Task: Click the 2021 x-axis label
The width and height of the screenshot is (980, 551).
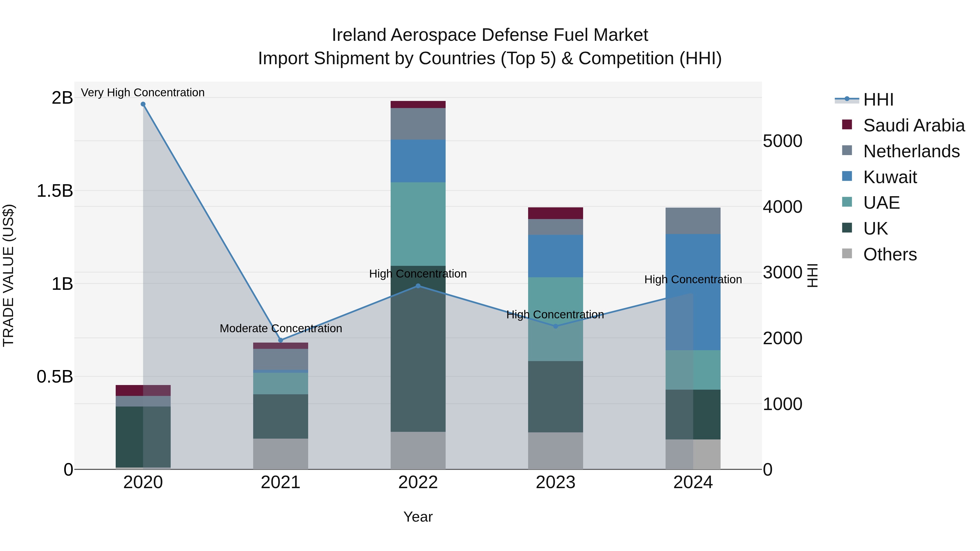Action: (281, 482)
